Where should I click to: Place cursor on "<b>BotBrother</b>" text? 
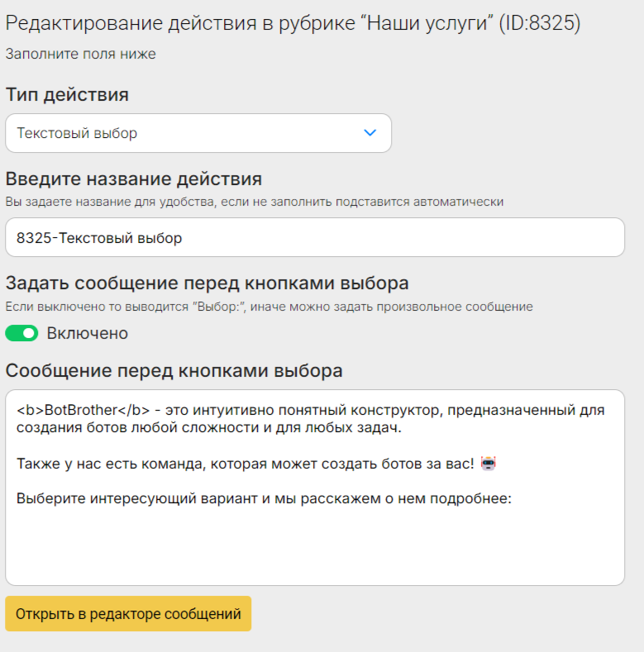point(83,410)
